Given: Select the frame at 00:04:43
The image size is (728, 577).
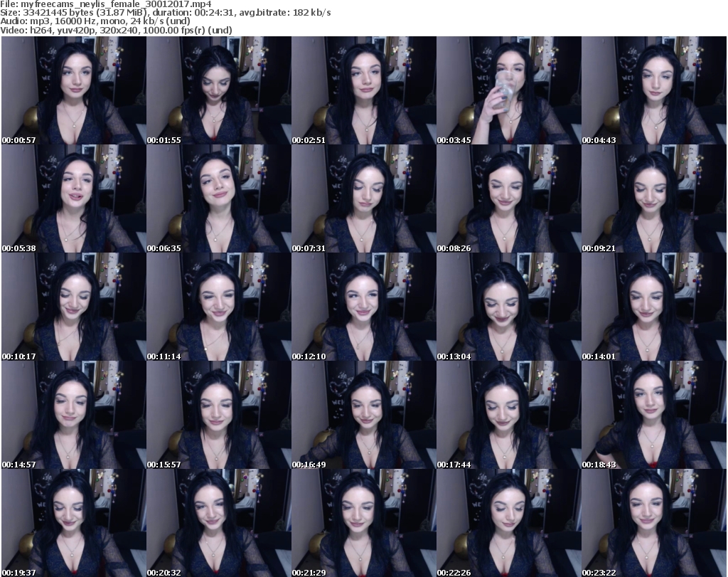Looking at the screenshot, I should point(654,90).
